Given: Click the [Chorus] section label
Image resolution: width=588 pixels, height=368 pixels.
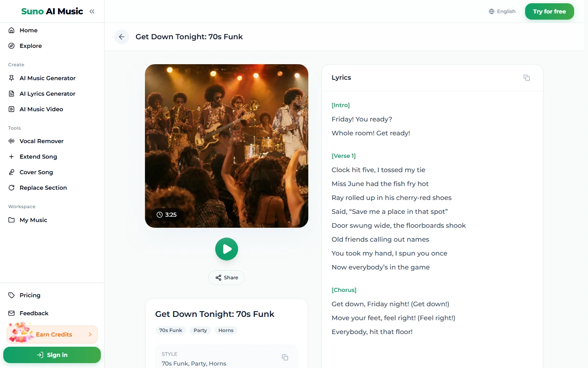Looking at the screenshot, I should [x=344, y=290].
